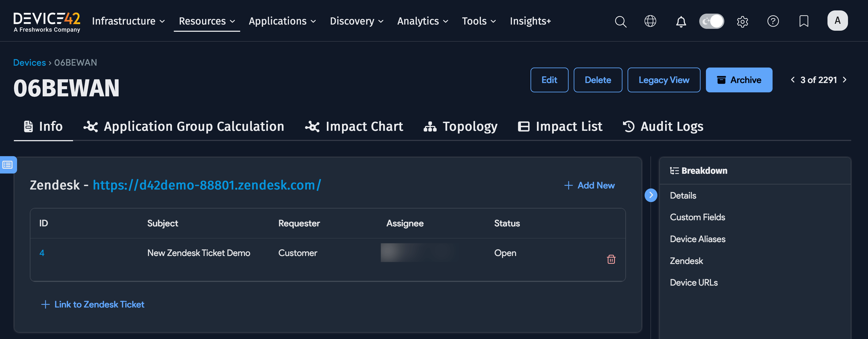Open the user avatar A

click(x=837, y=21)
